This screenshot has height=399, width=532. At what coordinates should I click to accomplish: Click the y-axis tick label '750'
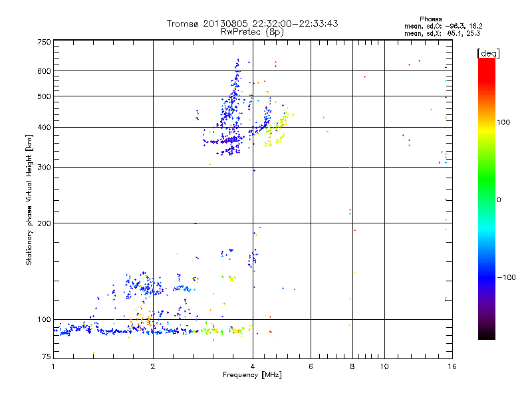point(44,42)
